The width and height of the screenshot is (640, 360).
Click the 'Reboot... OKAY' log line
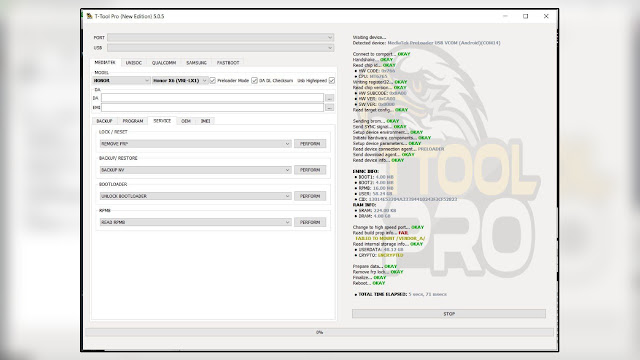pos(369,283)
